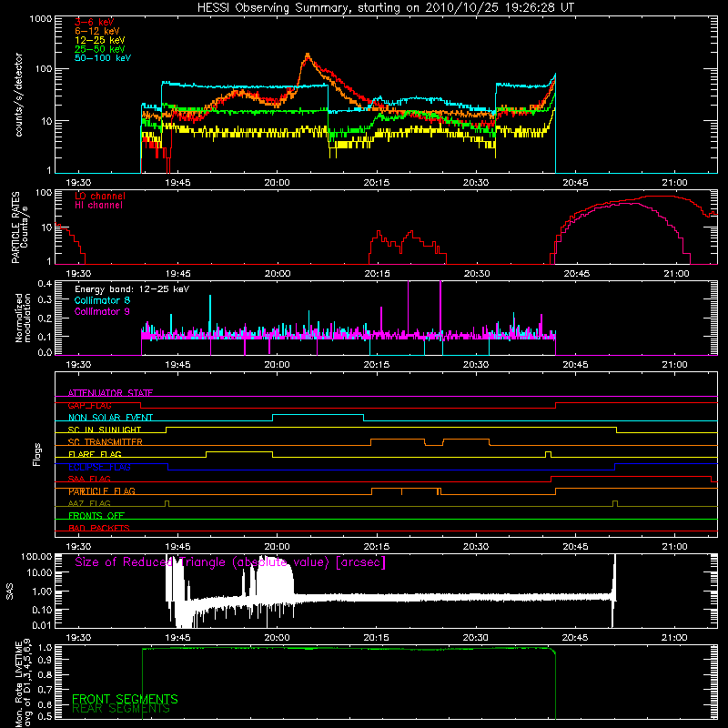
Task: Click the Size of Reduced Triangle title
Action: click(x=230, y=562)
